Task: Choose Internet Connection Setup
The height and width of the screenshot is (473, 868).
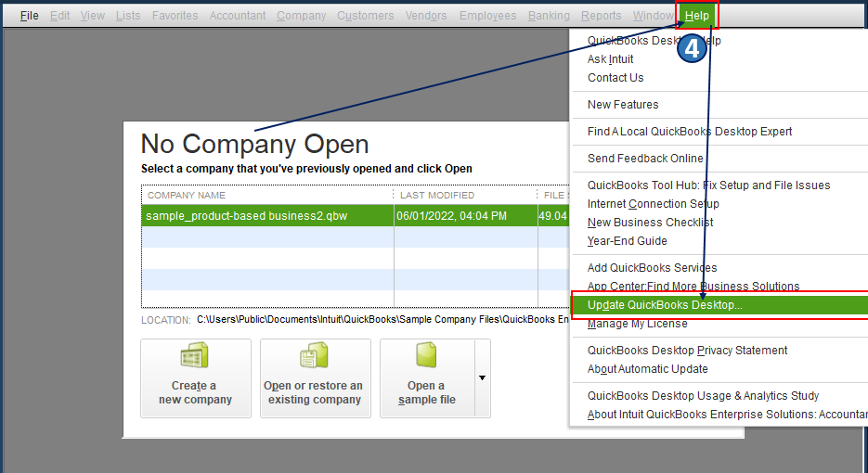Action: (654, 204)
